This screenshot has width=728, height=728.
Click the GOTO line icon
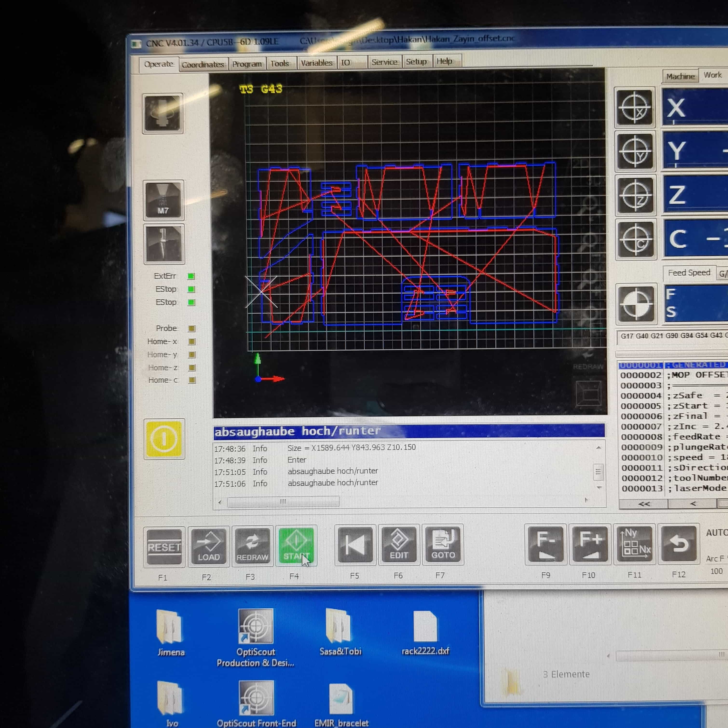point(443,544)
